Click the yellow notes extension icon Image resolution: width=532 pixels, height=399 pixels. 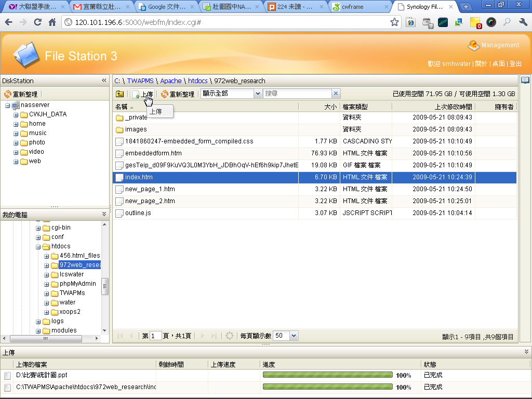click(476, 23)
